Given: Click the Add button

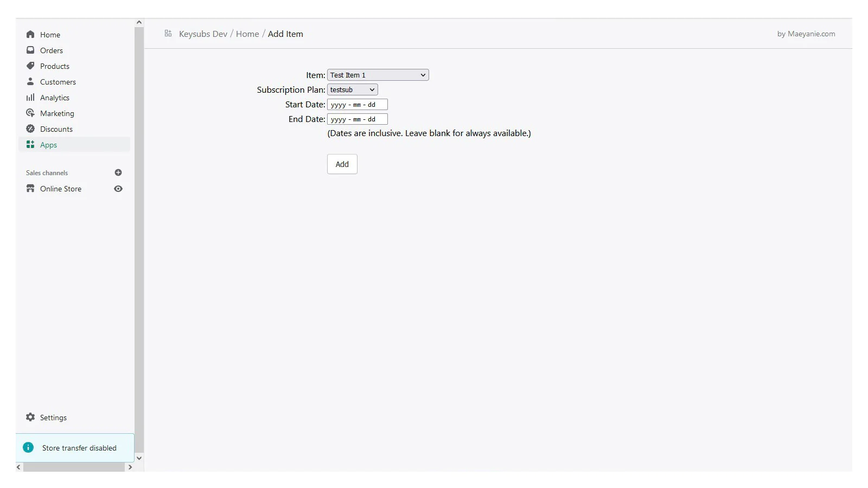Looking at the screenshot, I should (342, 164).
